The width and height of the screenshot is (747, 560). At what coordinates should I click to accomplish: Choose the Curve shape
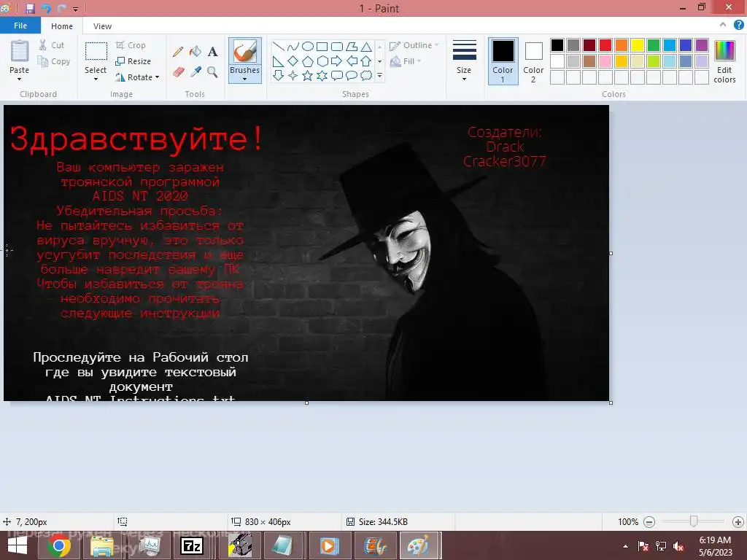pos(293,46)
